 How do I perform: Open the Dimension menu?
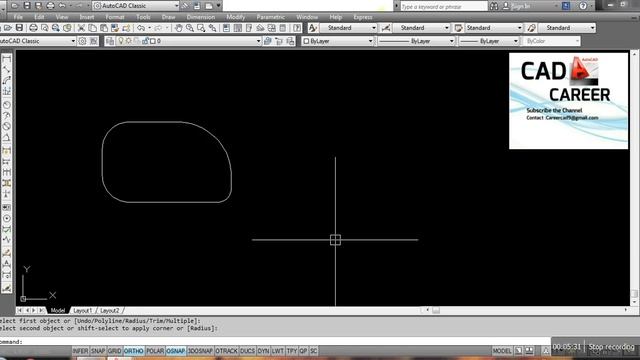point(201,17)
